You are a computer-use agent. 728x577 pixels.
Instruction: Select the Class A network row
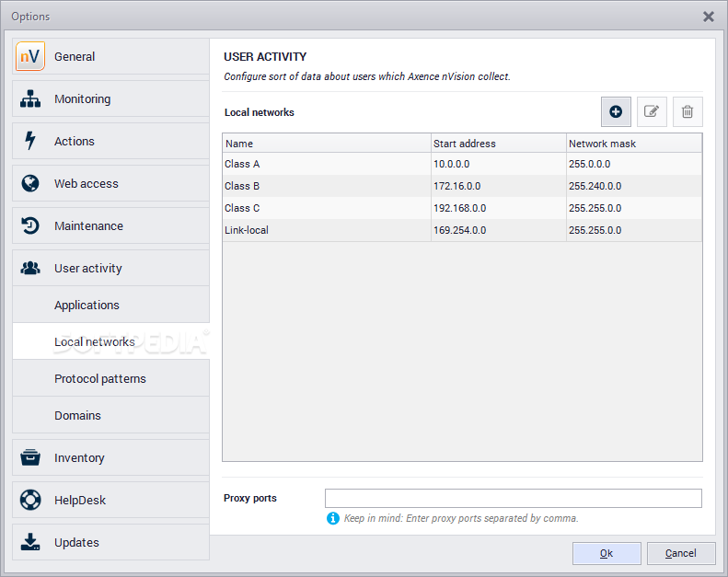(x=462, y=164)
